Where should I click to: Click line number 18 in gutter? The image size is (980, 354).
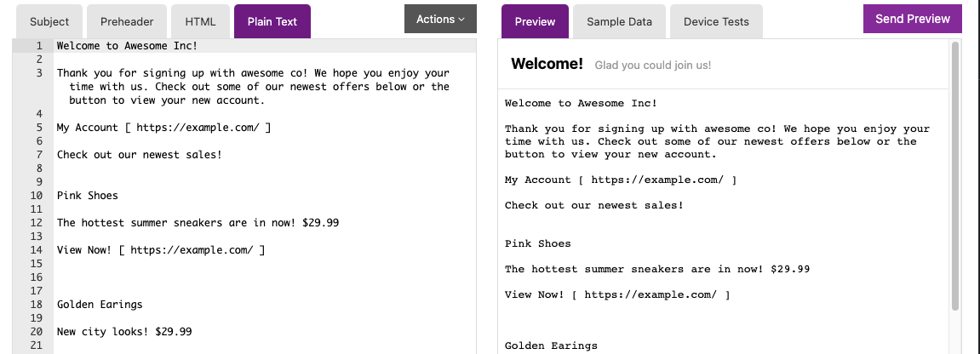point(36,304)
